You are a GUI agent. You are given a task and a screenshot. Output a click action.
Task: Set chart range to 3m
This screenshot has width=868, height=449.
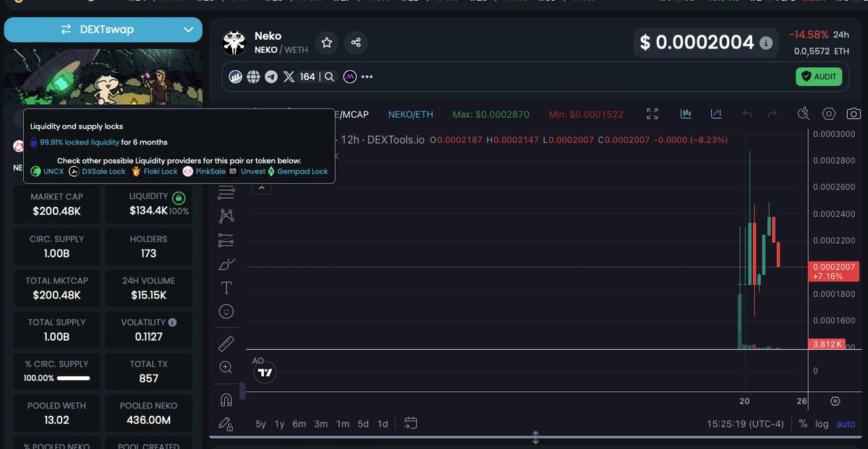pos(320,424)
